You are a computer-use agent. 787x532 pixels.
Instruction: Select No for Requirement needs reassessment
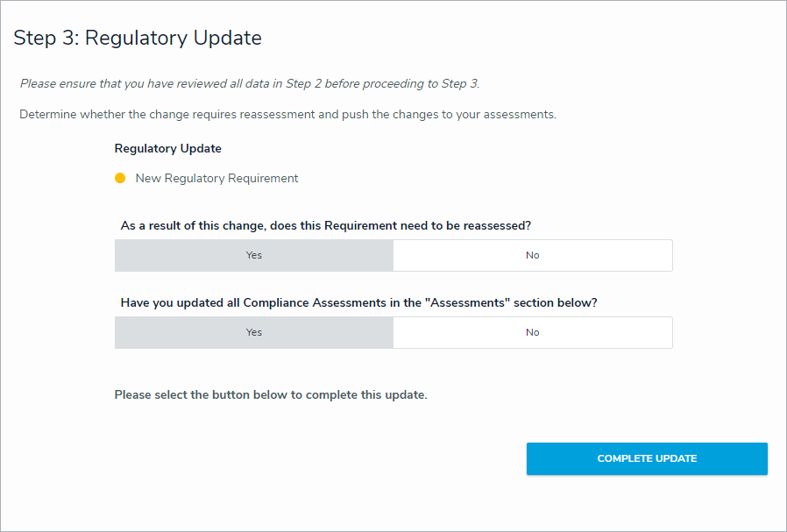pos(532,256)
